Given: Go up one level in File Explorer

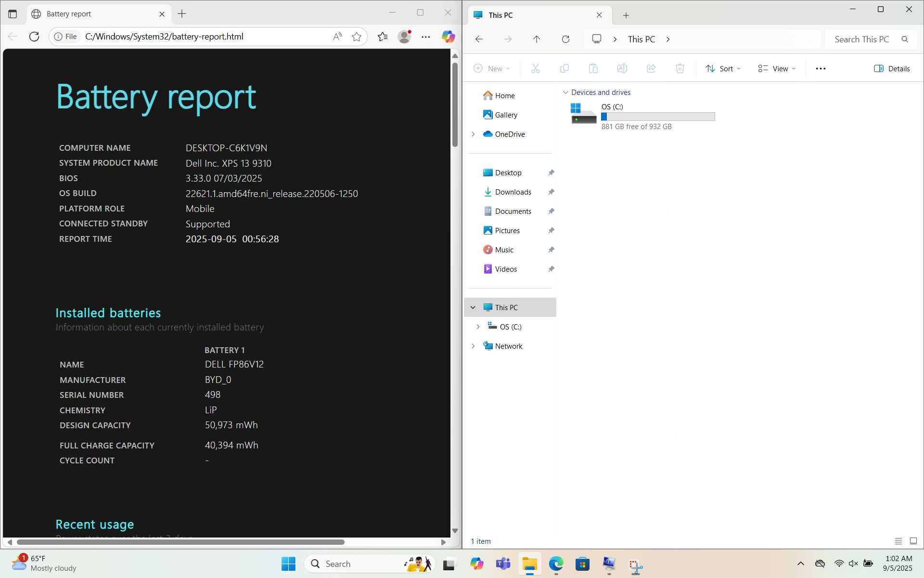Looking at the screenshot, I should [x=537, y=39].
